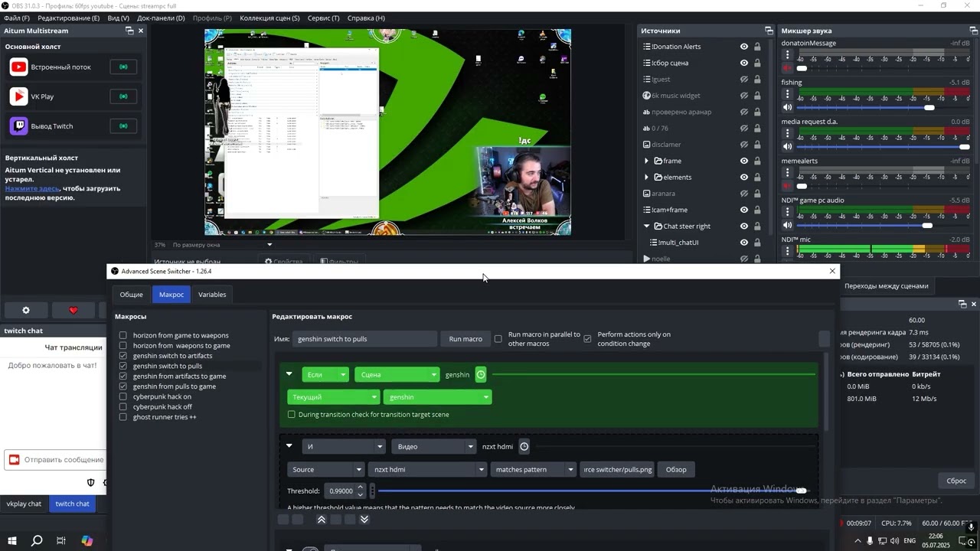Viewport: 980px width, 551px height.
Task: Move the macro condition down
Action: point(364,519)
